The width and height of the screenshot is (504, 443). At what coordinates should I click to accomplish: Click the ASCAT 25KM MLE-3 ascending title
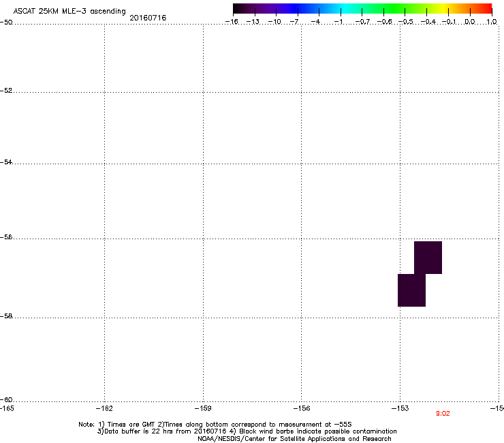point(69,12)
